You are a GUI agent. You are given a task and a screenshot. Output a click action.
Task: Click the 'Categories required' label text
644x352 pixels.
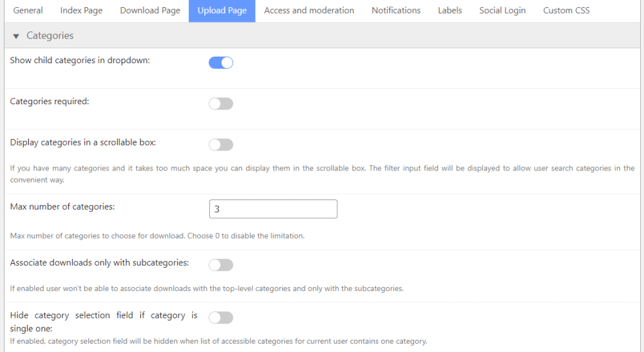50,102
